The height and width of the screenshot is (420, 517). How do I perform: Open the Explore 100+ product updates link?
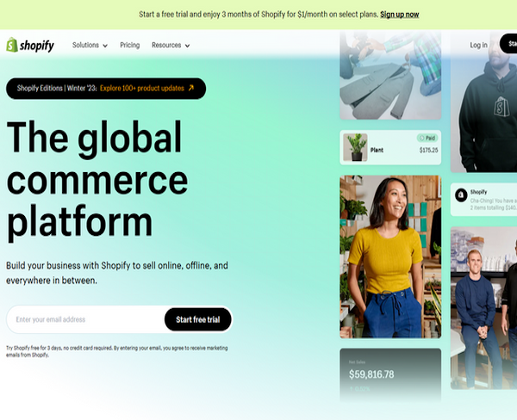tap(142, 89)
